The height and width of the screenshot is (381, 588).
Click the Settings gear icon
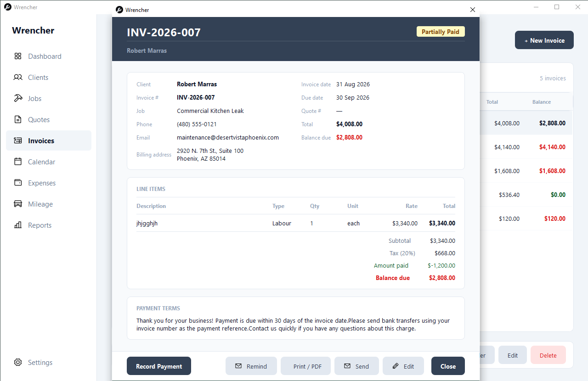(18, 363)
